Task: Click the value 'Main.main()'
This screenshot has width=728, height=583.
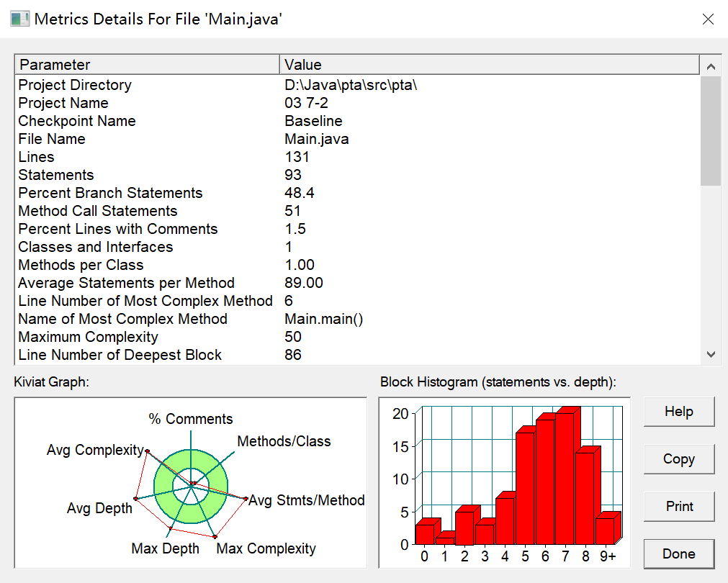Action: (x=323, y=319)
